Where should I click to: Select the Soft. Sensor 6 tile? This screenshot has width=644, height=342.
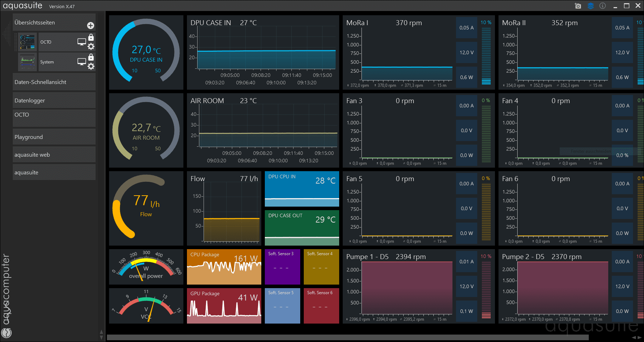point(321,306)
